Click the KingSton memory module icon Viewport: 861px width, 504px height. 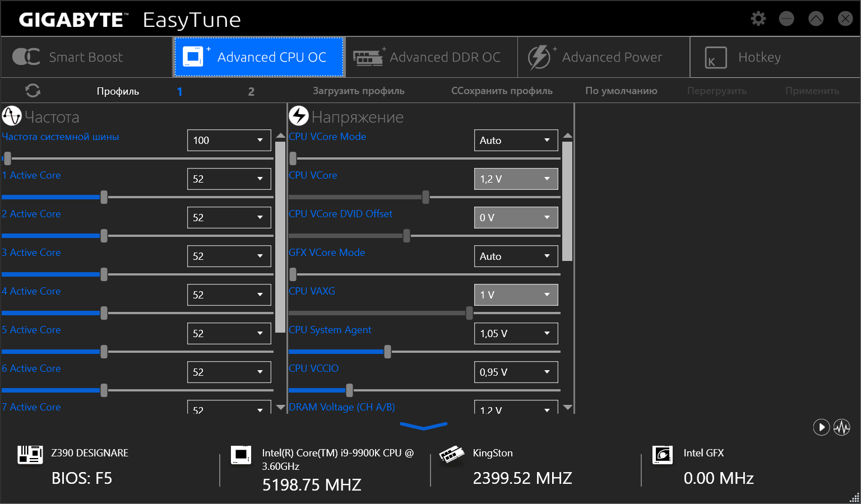[452, 455]
